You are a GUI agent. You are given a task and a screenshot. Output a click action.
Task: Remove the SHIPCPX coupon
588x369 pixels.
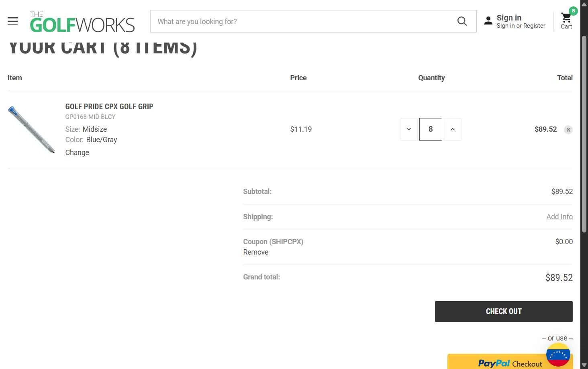coord(255,252)
